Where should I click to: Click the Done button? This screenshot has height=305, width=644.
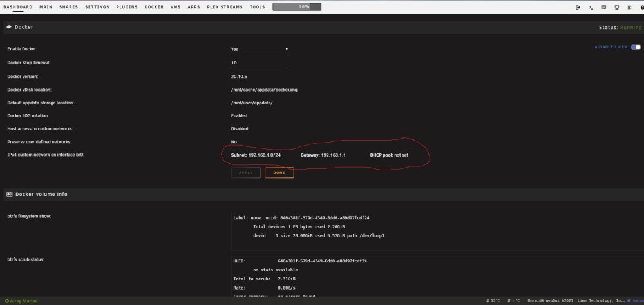(x=279, y=173)
